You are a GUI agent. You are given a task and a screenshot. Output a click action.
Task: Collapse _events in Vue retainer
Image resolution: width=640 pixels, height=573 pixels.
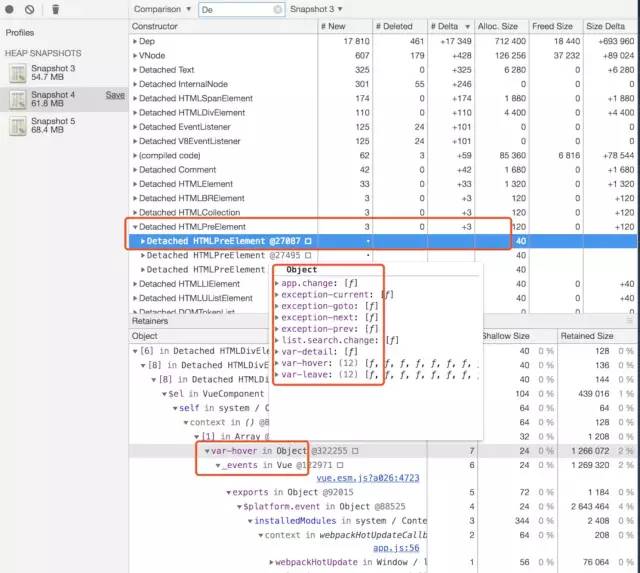[x=218, y=465]
